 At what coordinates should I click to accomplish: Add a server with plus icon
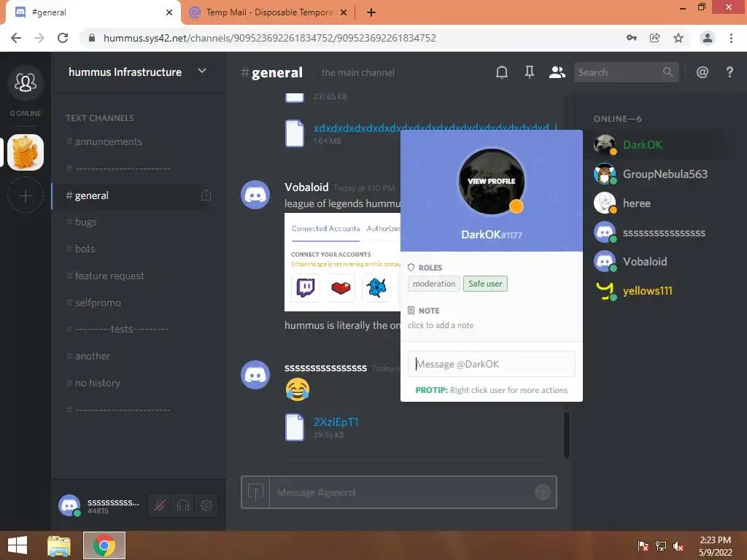[x=26, y=195]
